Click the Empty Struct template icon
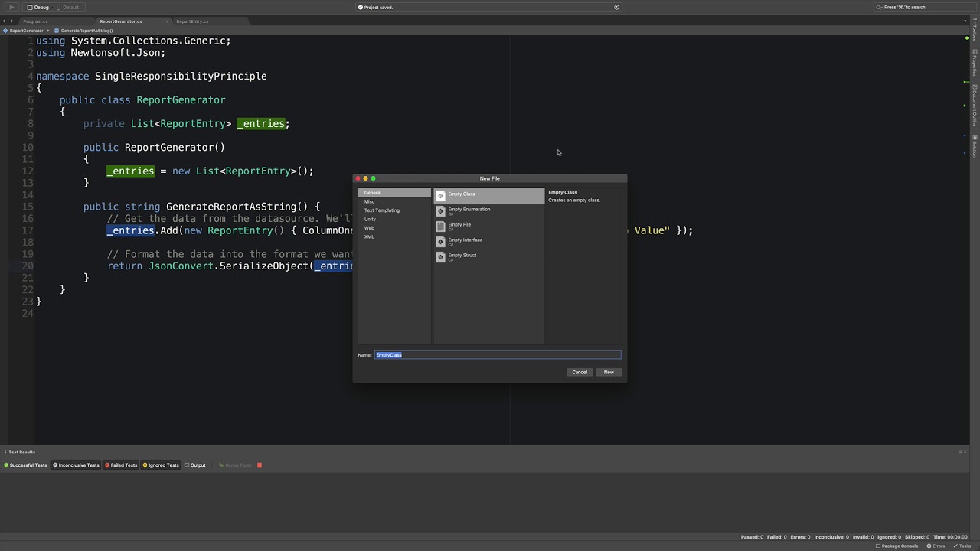Screen dimensions: 980x551 (x=440, y=257)
